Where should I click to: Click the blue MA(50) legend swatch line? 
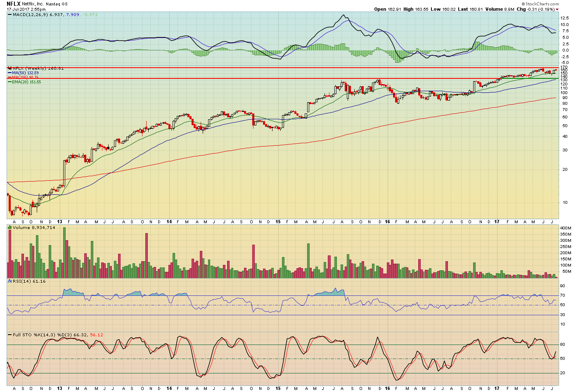(x=9, y=73)
